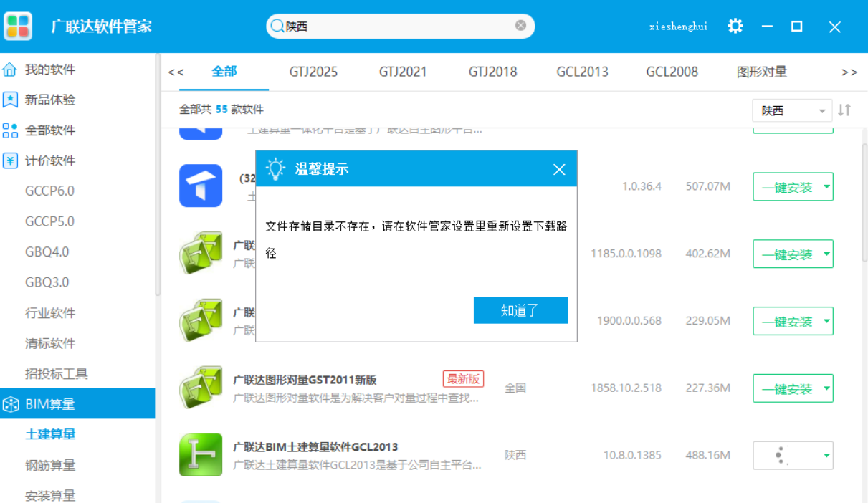Switch to the GCL2008 tab

672,72
